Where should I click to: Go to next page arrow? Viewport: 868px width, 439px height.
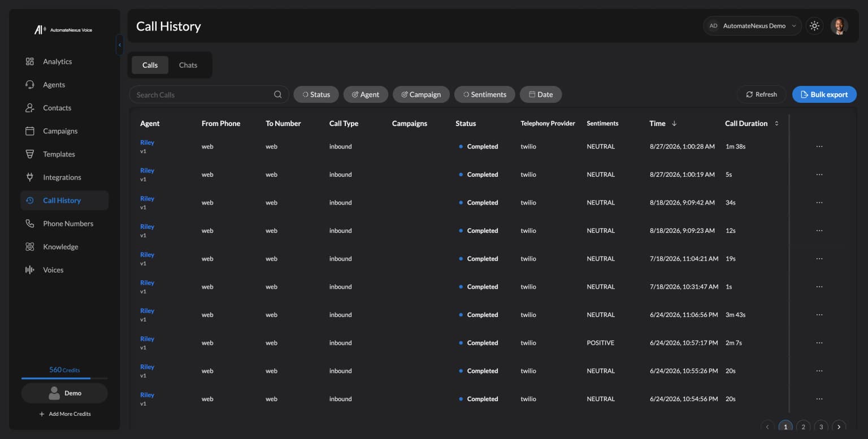point(839,427)
